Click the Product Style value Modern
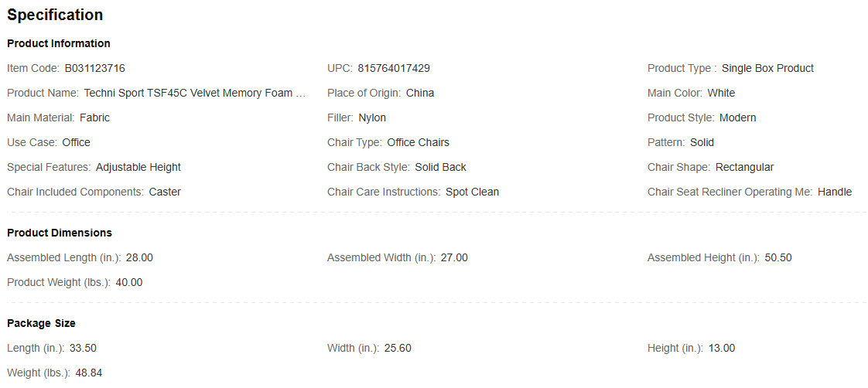The height and width of the screenshot is (388, 868). click(737, 117)
